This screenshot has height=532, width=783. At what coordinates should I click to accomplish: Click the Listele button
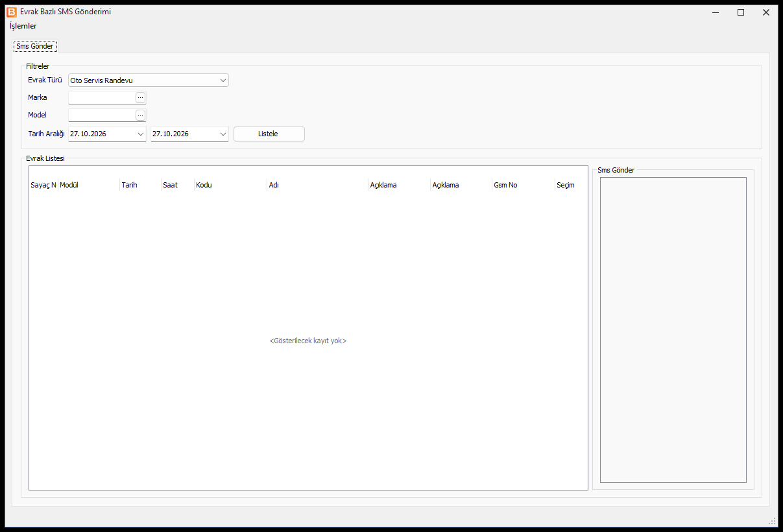tap(269, 134)
